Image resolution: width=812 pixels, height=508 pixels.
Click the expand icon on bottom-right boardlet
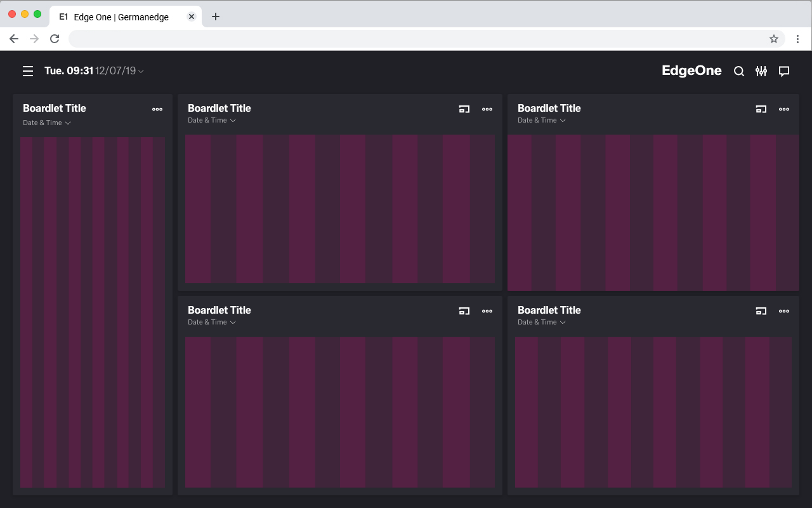(x=761, y=311)
